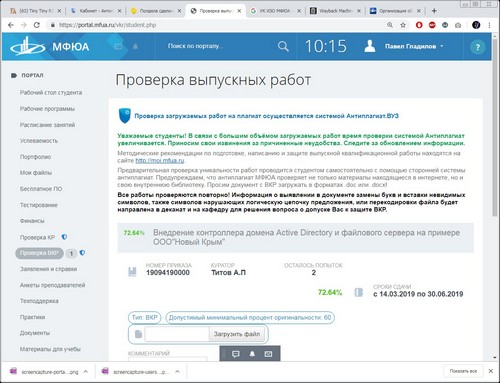The width and height of the screenshot is (500, 383).
Task: Click shield icon next to Проверка ВКР
Action: 82,253
